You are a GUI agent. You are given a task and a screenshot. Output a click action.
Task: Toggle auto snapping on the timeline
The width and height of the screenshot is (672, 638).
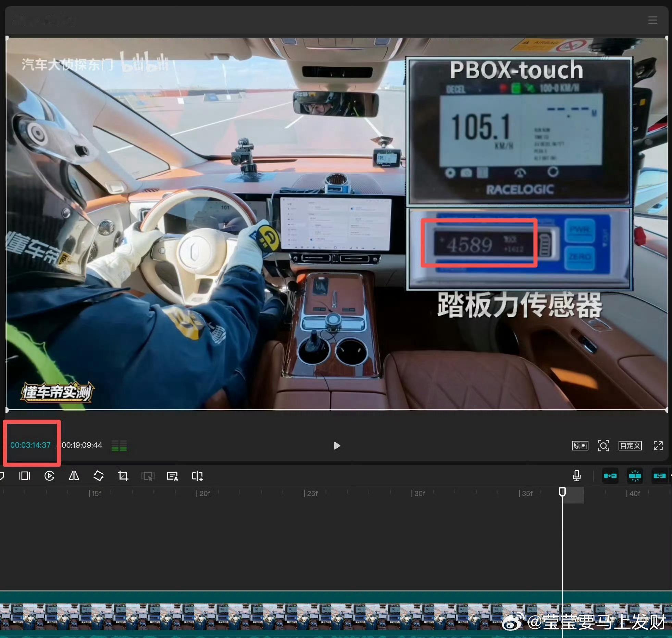pyautogui.click(x=635, y=476)
